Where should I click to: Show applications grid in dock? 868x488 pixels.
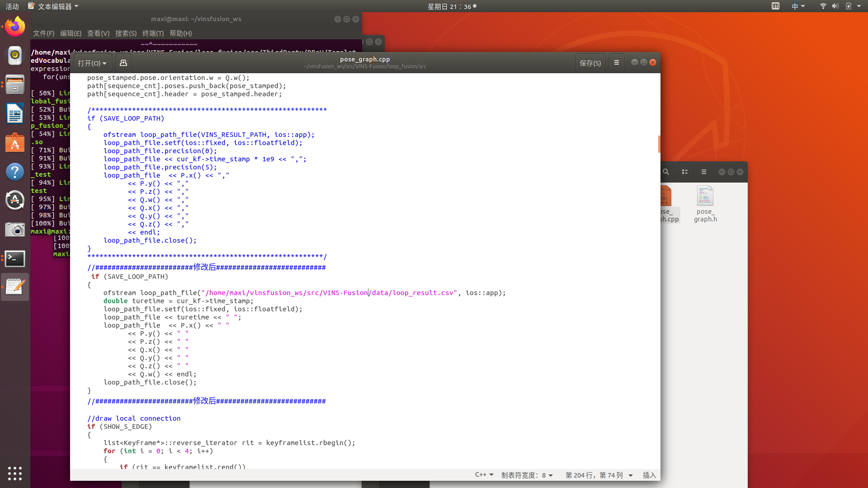coord(15,473)
